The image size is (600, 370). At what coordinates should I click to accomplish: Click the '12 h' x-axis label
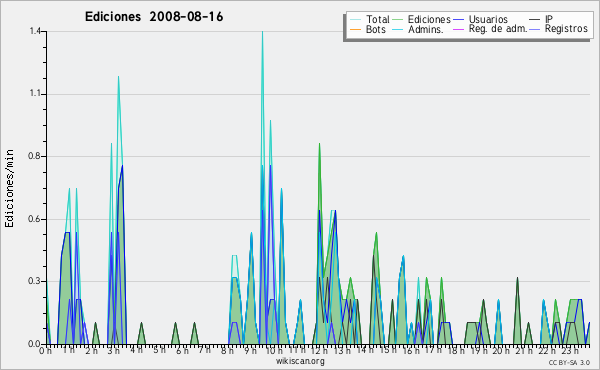tap(319, 350)
